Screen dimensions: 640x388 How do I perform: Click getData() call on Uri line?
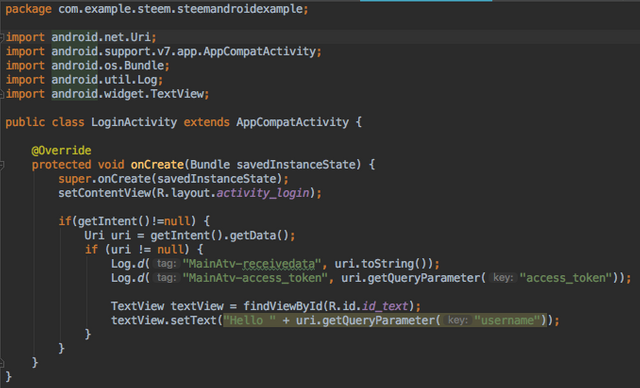259,235
